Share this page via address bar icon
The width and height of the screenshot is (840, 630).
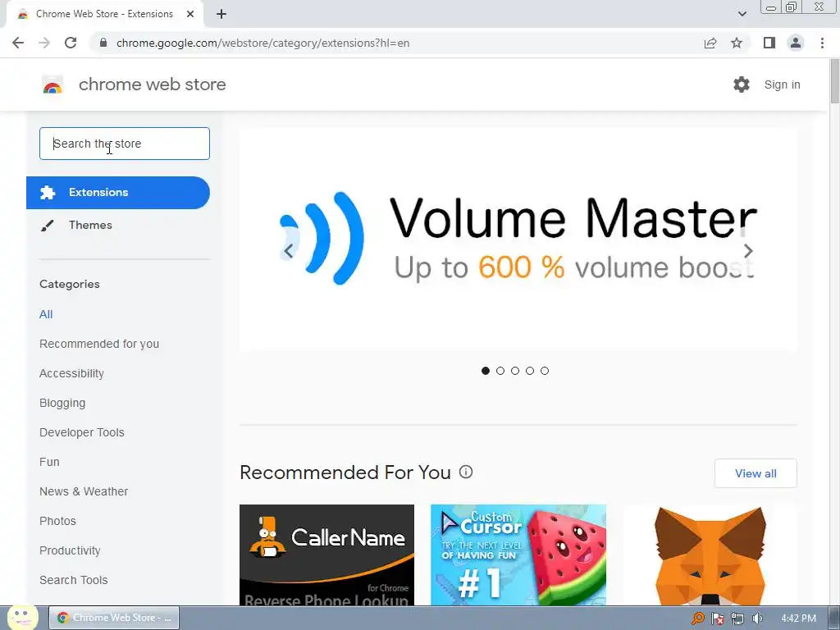tap(710, 43)
